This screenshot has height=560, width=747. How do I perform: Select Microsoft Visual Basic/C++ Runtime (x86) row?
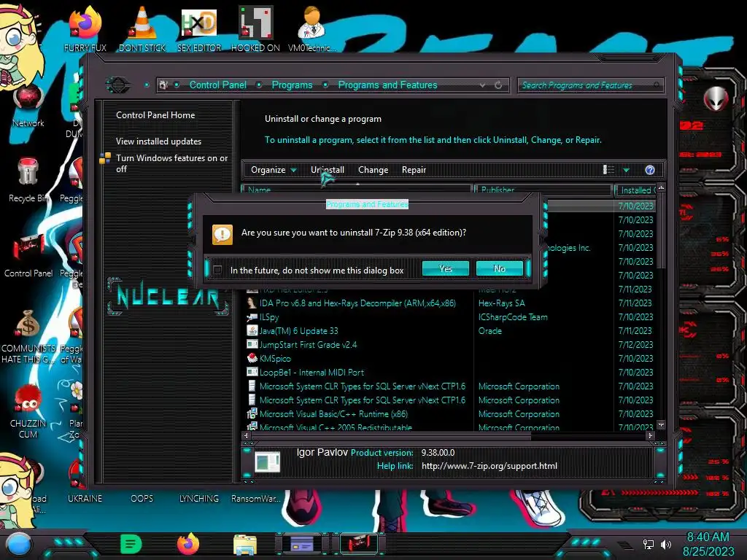(450, 414)
